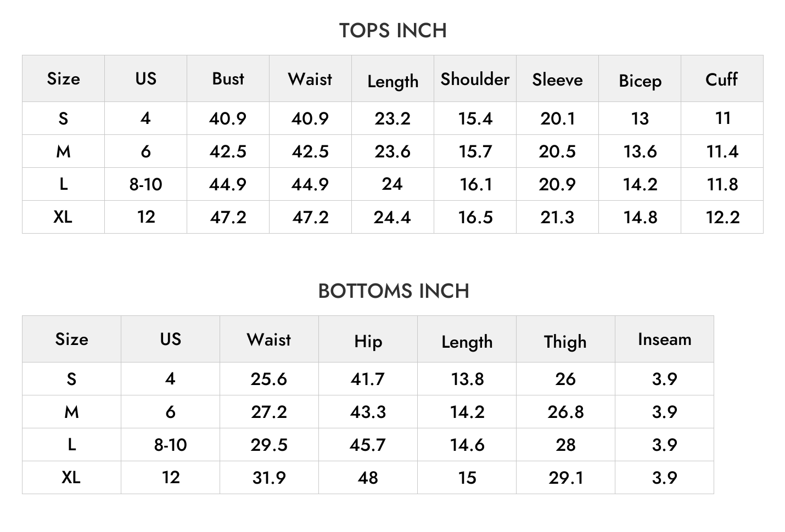Viewport: 785px width, 532px height.
Task: Select the bottoms hip value 48
Action: [x=368, y=478]
